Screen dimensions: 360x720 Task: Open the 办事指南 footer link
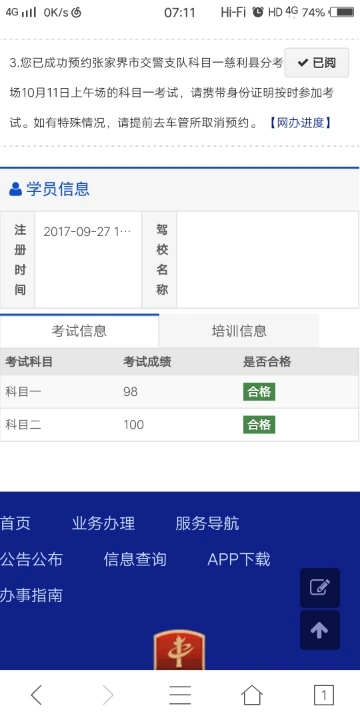coord(31,595)
